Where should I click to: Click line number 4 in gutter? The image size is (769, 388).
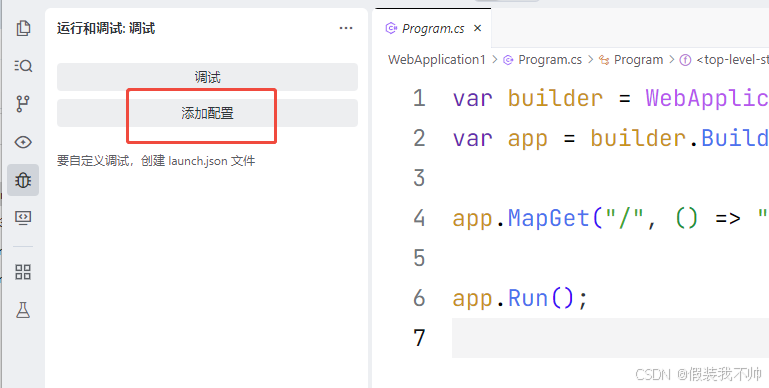pos(419,218)
